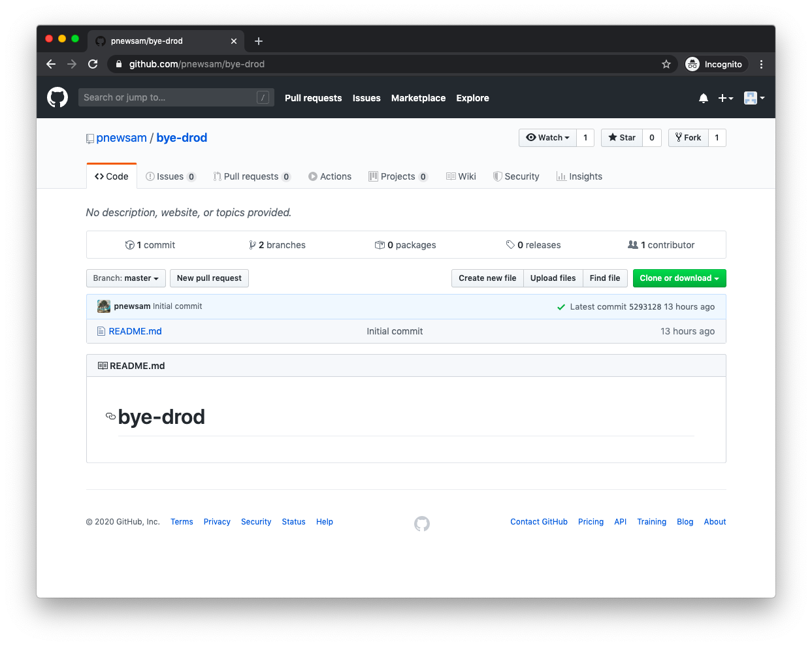Viewport: 812px width, 646px height.
Task: Expand Clone or download dropdown
Action: pos(679,278)
